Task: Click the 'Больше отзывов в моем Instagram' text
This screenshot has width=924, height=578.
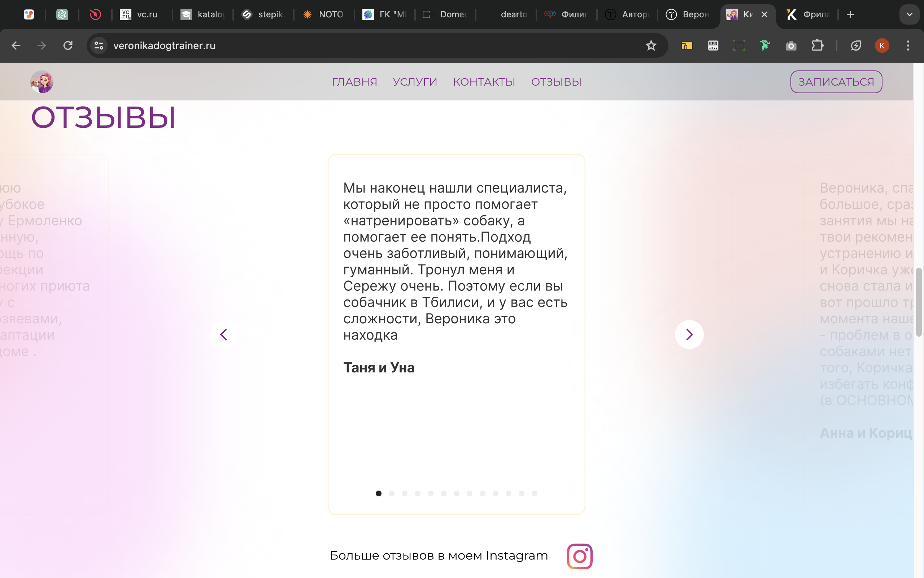Action: pyautogui.click(x=439, y=556)
